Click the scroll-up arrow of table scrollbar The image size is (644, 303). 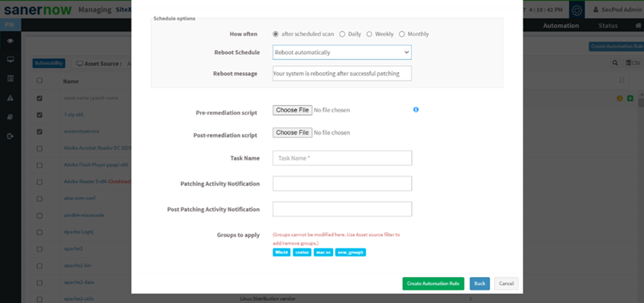tap(641, 96)
